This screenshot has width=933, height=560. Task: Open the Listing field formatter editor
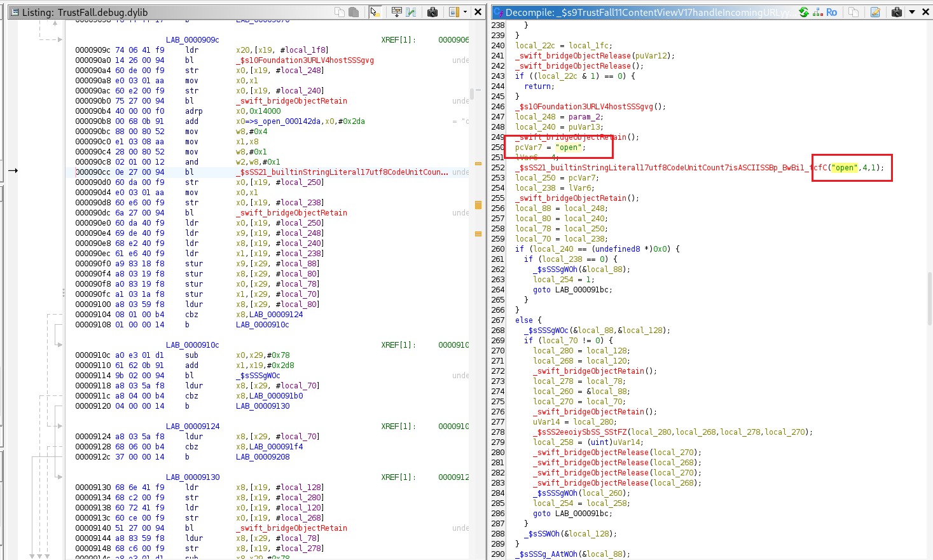pos(396,12)
